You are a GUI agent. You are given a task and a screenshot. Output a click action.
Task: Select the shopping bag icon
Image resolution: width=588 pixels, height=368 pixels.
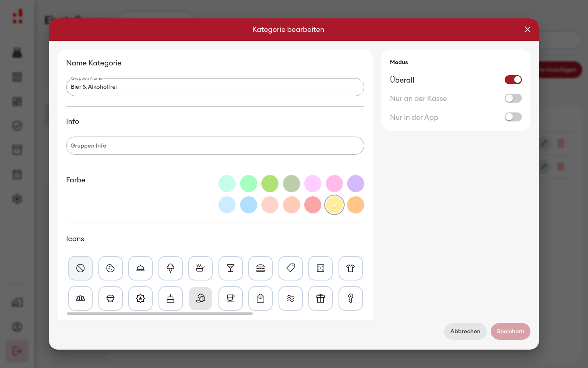261,298
